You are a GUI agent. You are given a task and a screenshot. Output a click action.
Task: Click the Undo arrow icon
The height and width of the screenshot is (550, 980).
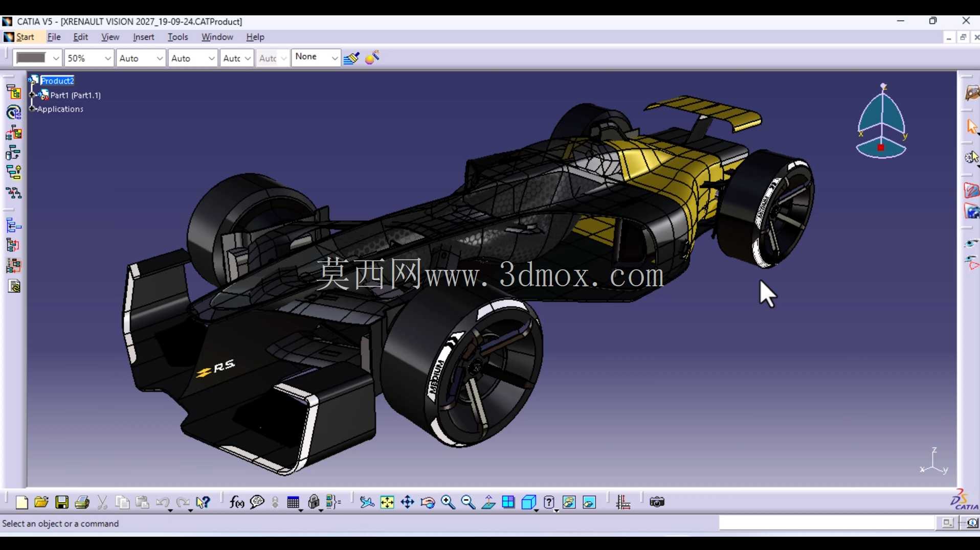(x=163, y=502)
